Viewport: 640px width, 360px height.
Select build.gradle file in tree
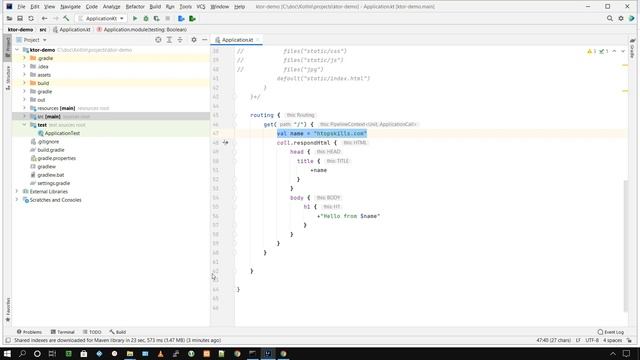click(51, 150)
